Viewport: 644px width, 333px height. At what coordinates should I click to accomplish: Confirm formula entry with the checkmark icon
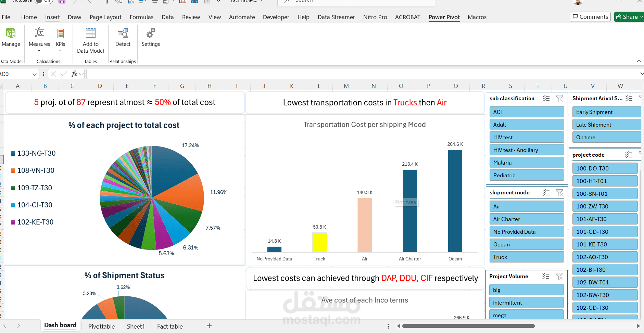[x=63, y=74]
